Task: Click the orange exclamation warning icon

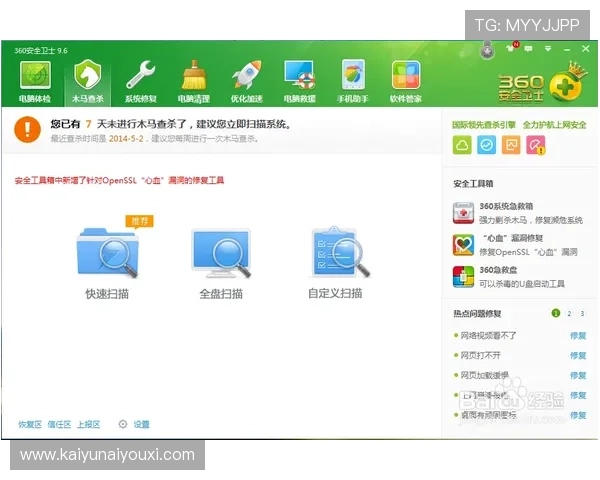Action: click(28, 130)
